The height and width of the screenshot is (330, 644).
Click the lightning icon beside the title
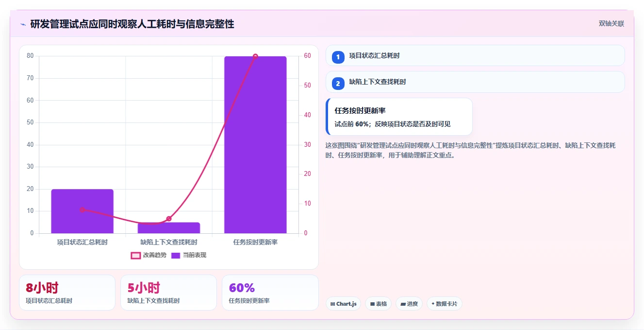[23, 24]
